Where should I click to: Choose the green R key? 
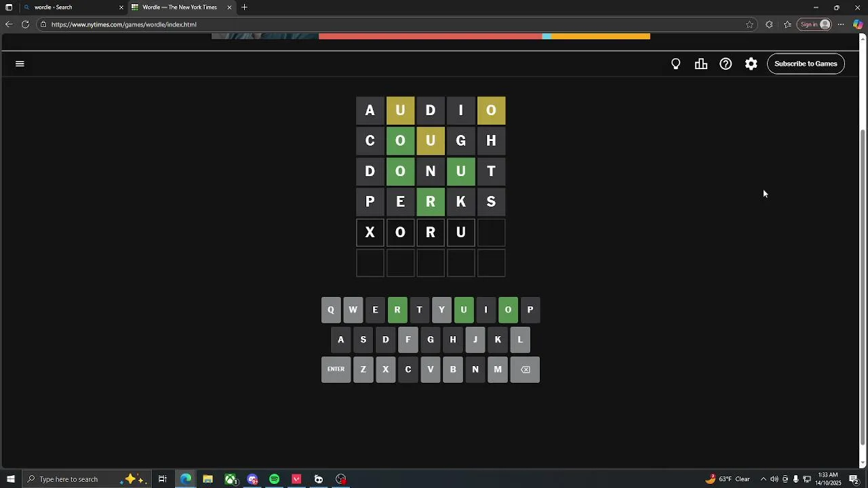point(397,310)
